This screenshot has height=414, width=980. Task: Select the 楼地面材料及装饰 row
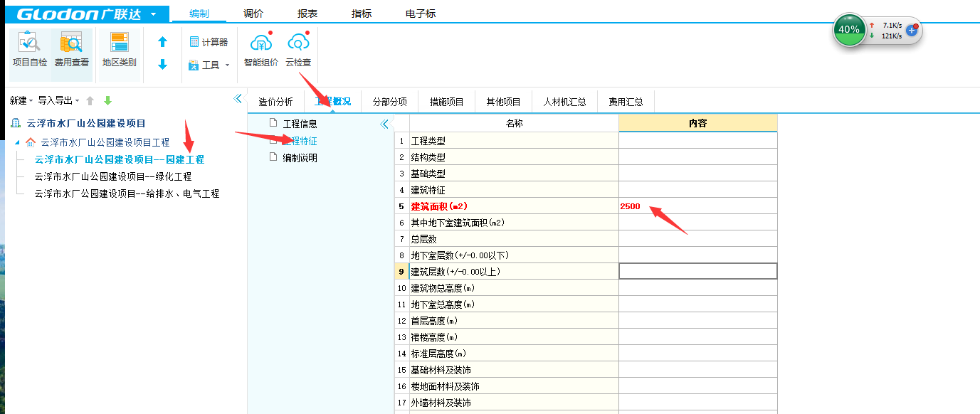[x=514, y=386]
